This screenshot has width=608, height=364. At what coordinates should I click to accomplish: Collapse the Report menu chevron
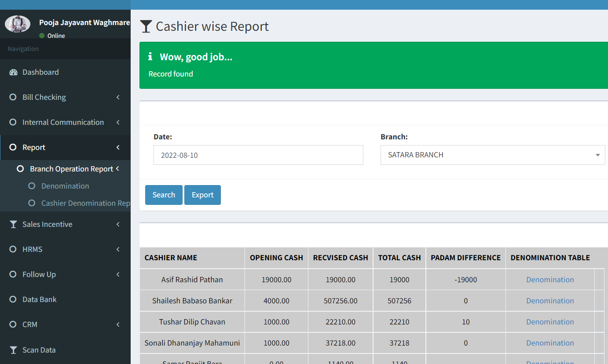click(x=118, y=147)
